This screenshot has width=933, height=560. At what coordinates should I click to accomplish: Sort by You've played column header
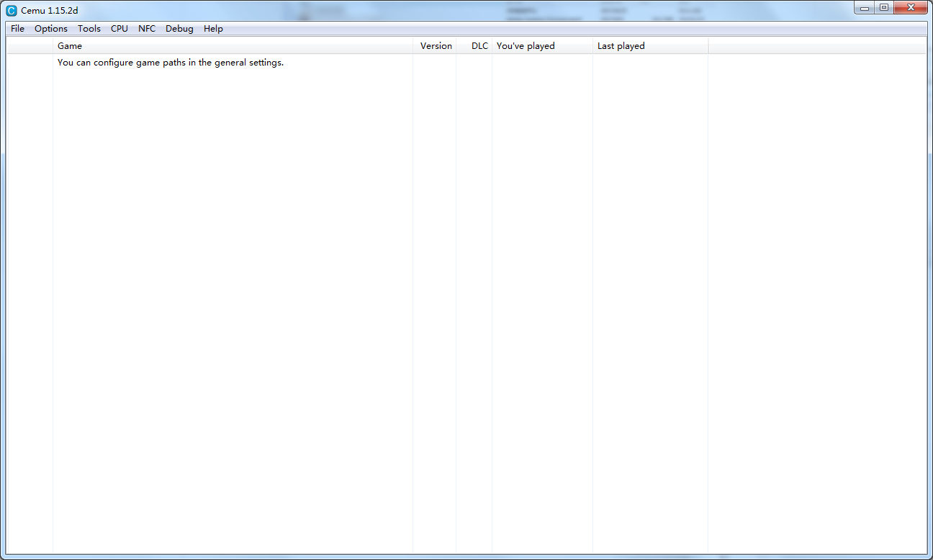542,46
